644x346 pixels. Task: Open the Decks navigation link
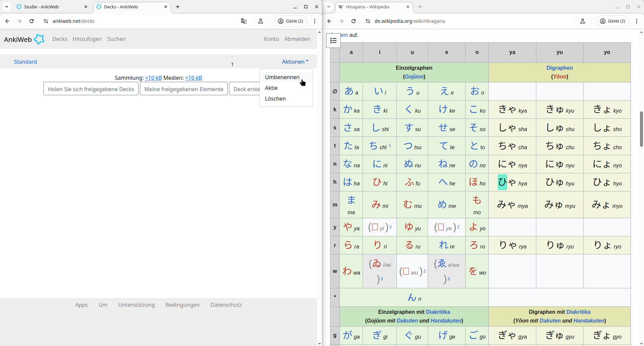pyautogui.click(x=60, y=39)
